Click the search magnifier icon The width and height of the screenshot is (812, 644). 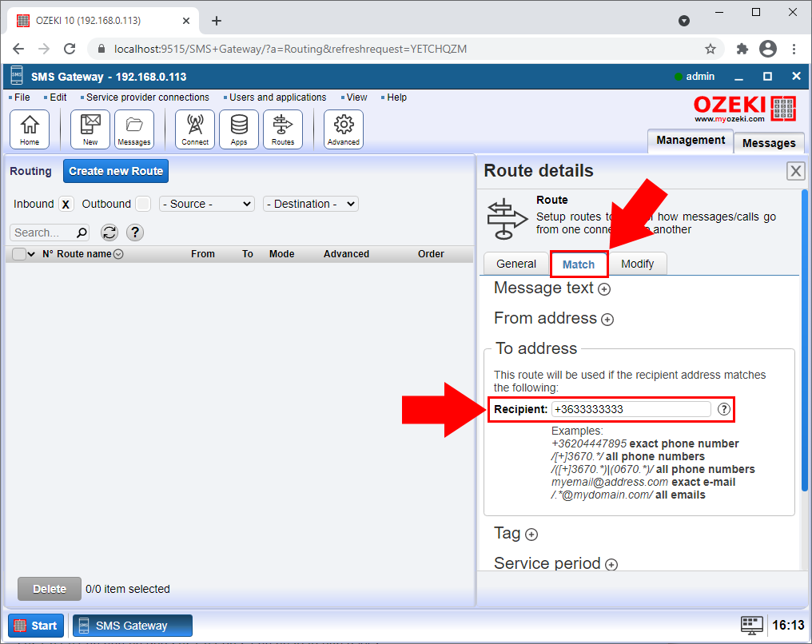tap(82, 233)
